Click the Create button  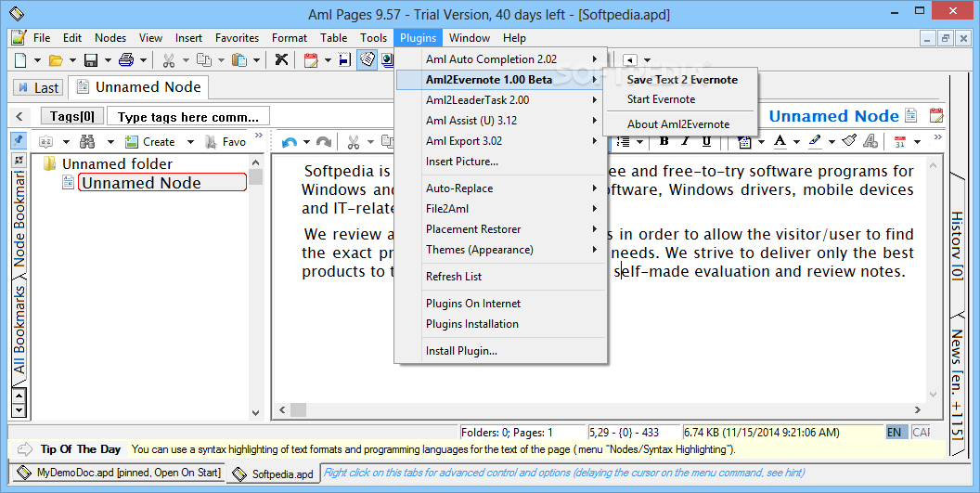pyautogui.click(x=150, y=142)
